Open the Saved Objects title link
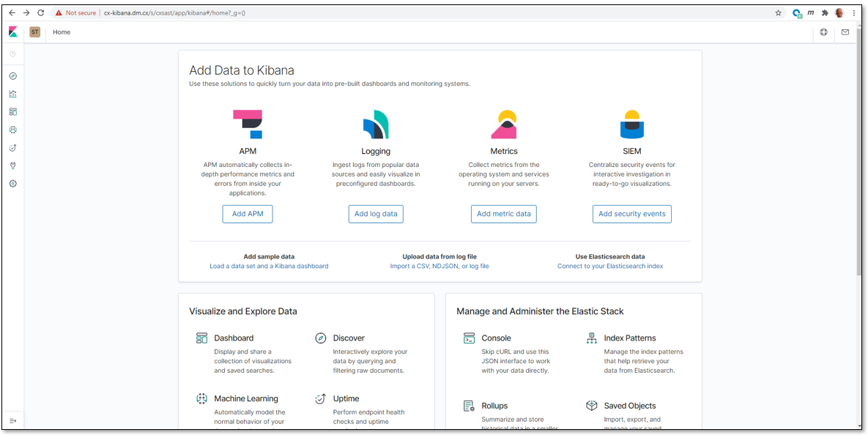Image resolution: width=868 pixels, height=435 pixels. pos(630,406)
